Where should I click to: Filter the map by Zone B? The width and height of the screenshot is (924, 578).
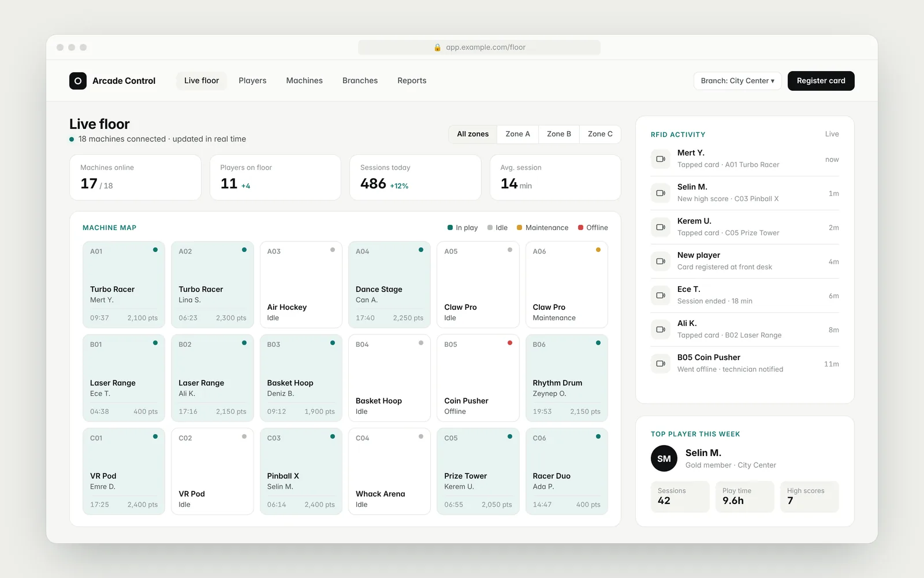coord(559,134)
